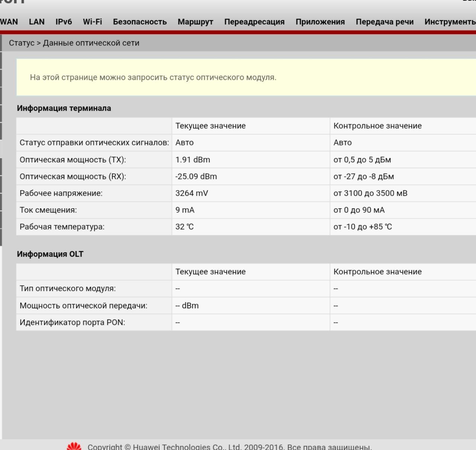
Task: Go to the Безопасность tab
Action: pyautogui.click(x=140, y=22)
